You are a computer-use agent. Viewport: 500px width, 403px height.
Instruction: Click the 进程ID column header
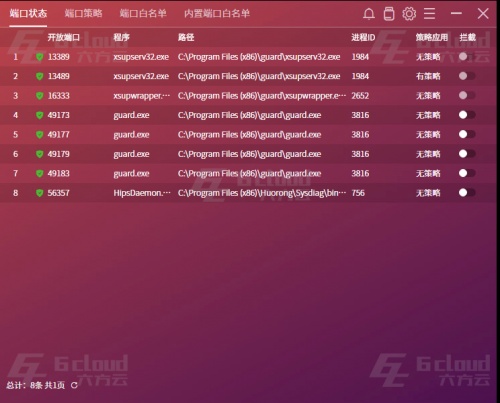point(363,37)
